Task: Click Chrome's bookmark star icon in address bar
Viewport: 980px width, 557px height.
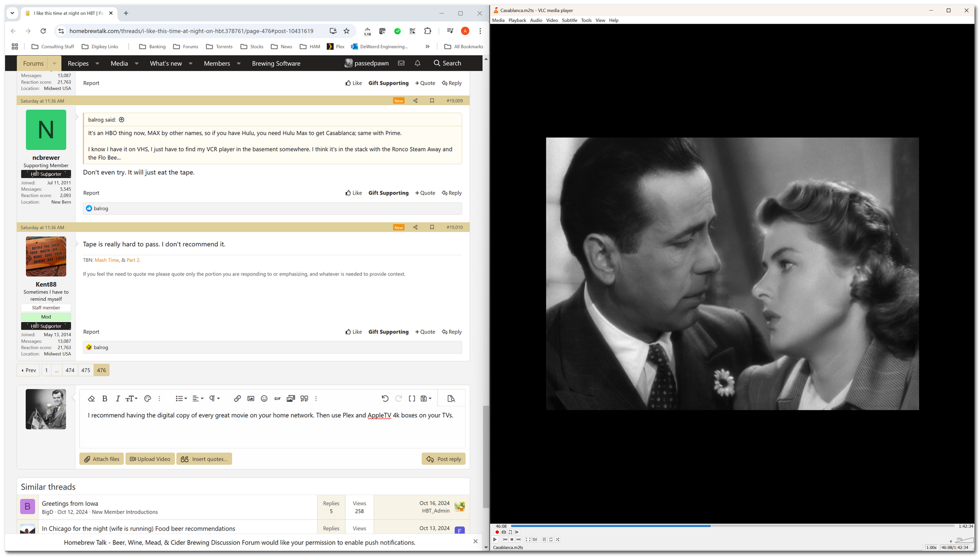Action: pos(346,31)
